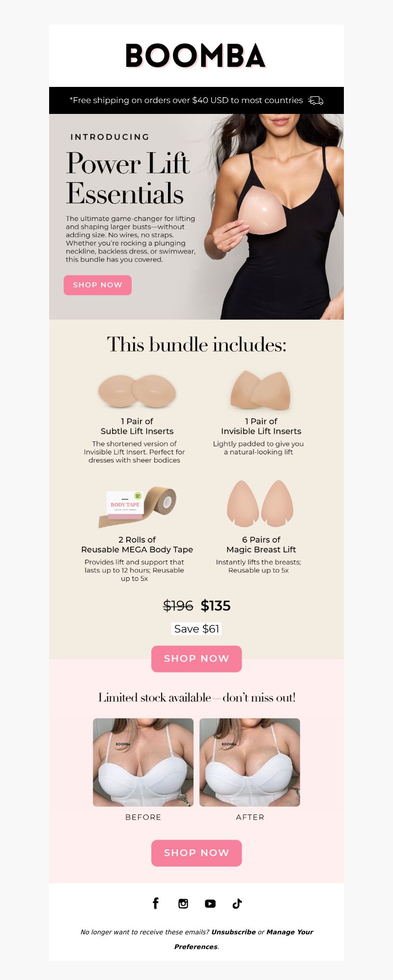Click SHOP NOW below the Save $61 label
The height and width of the screenshot is (980, 393).
coord(196,658)
